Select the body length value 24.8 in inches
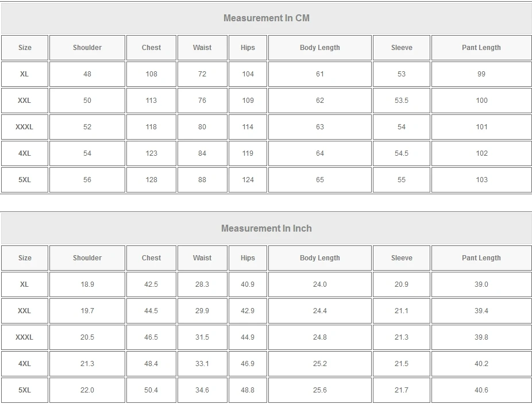This screenshot has width=532, height=404. pyautogui.click(x=319, y=337)
